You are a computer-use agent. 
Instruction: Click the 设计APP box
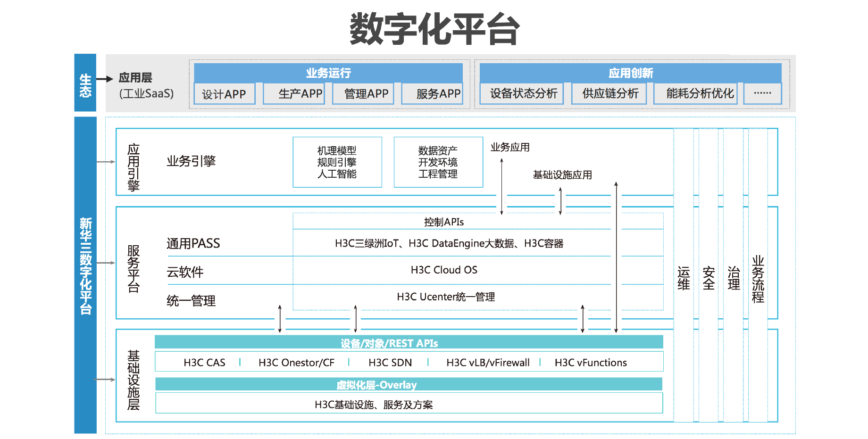point(224,94)
